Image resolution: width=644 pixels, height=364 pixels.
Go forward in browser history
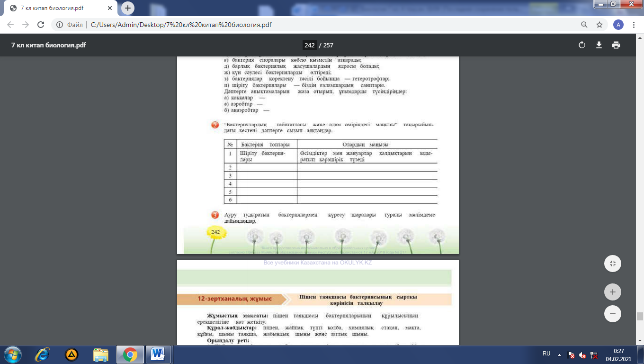point(26,25)
